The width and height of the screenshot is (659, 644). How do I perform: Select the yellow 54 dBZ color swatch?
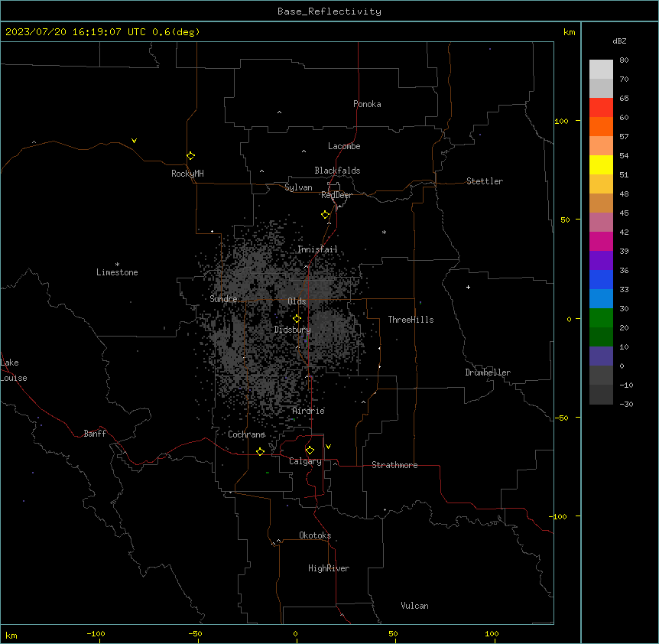(601, 164)
